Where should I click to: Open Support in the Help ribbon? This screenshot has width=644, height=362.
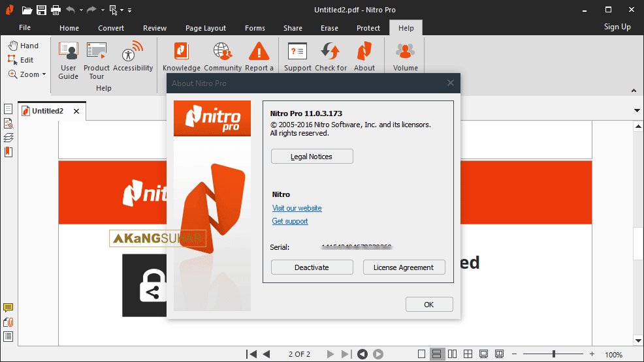[298, 57]
